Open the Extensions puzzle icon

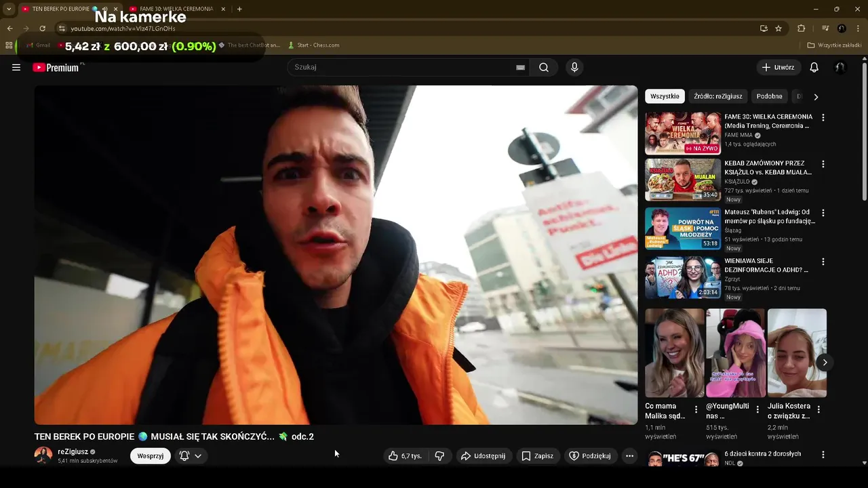pos(801,28)
